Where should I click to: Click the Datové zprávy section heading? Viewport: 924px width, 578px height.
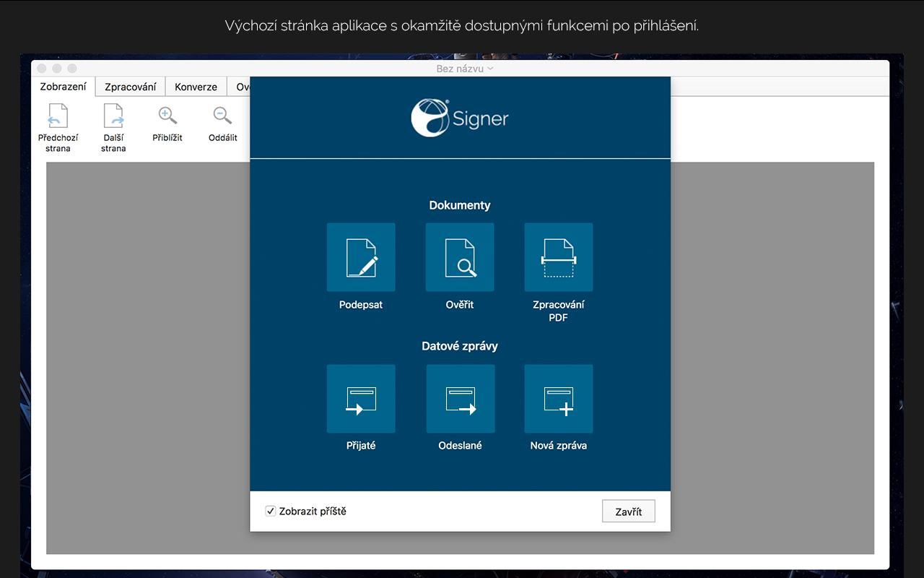coord(460,346)
